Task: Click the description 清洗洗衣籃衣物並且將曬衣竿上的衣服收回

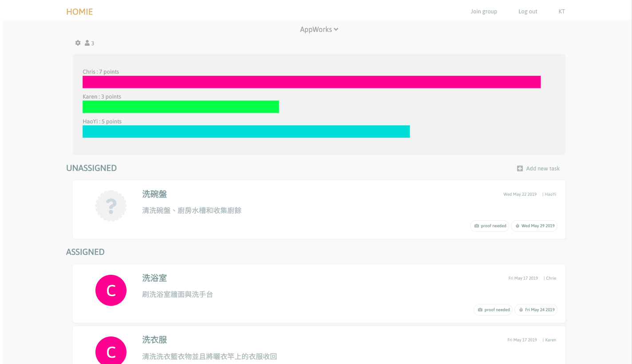Action: pyautogui.click(x=209, y=356)
